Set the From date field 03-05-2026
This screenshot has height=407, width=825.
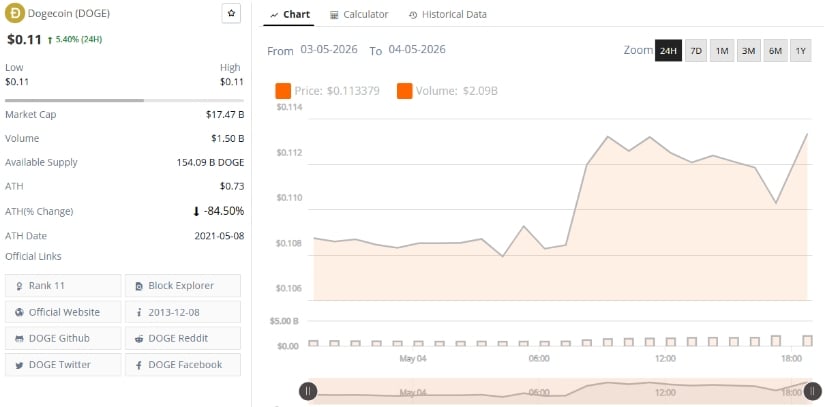point(329,50)
